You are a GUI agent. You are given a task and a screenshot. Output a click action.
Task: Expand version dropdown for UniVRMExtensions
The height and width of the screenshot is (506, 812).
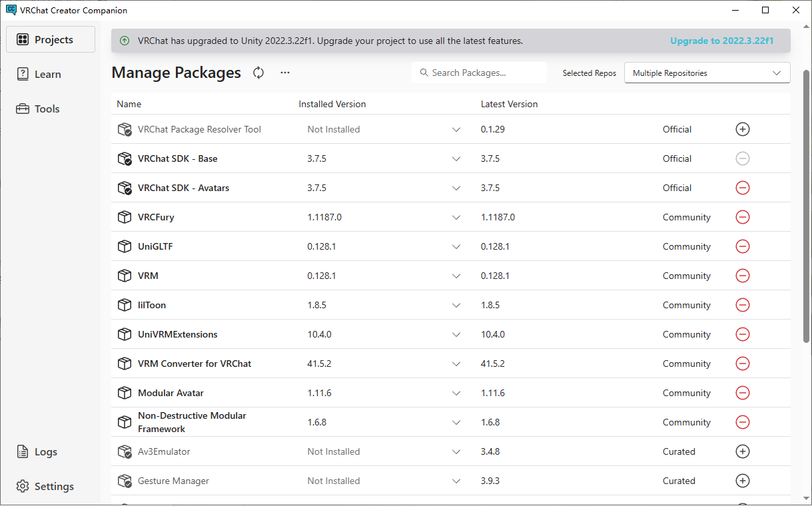(x=456, y=334)
